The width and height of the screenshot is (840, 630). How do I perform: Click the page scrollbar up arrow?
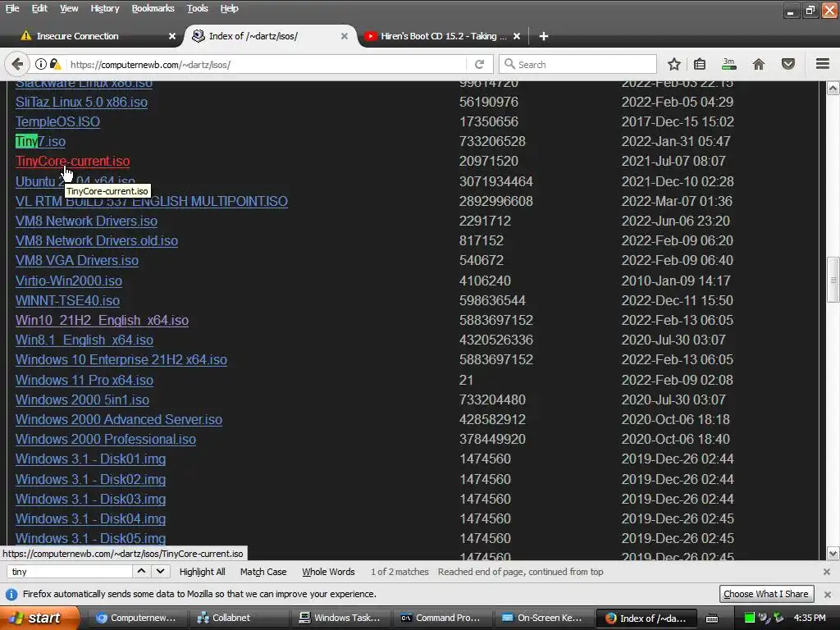tap(833, 89)
